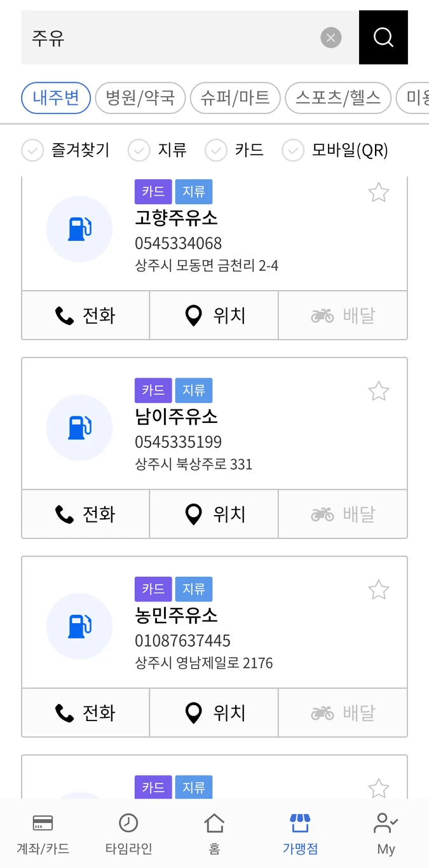Tap the star on 농민주유소

click(x=379, y=590)
